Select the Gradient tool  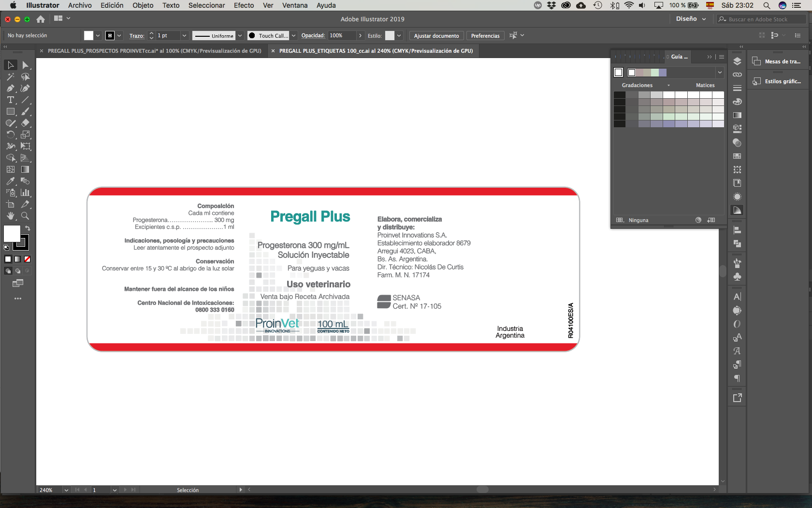[25, 169]
